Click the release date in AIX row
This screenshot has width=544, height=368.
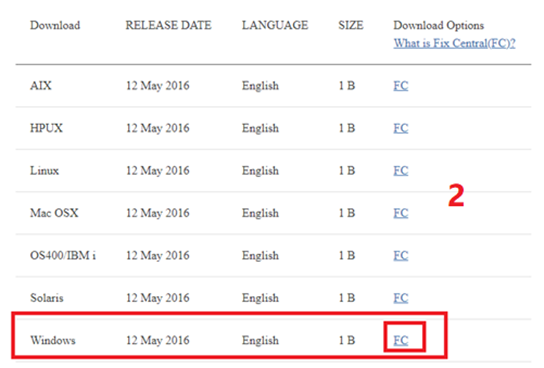pyautogui.click(x=158, y=85)
